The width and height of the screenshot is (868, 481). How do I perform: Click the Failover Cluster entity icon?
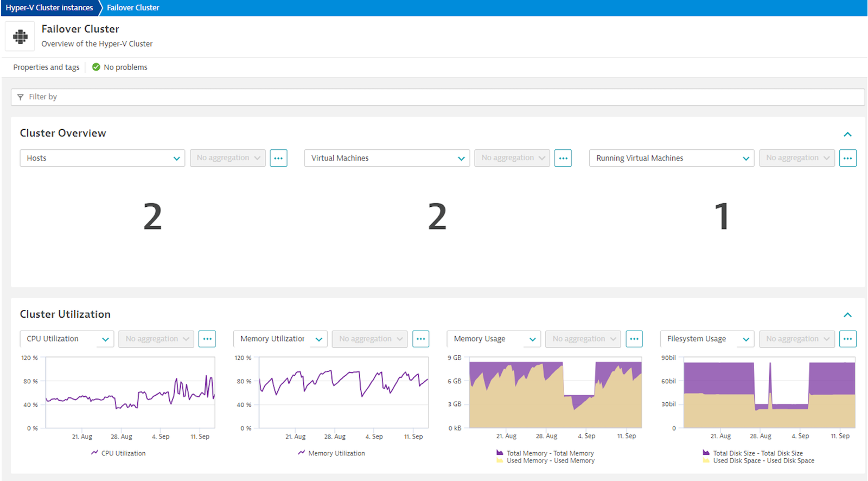pyautogui.click(x=20, y=36)
